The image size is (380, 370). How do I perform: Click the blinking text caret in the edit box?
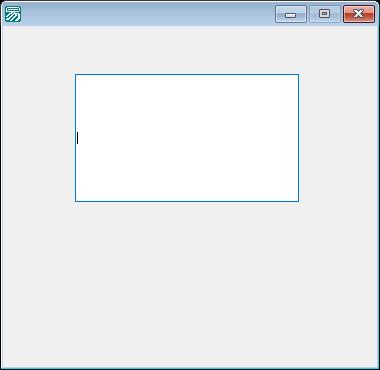click(78, 138)
